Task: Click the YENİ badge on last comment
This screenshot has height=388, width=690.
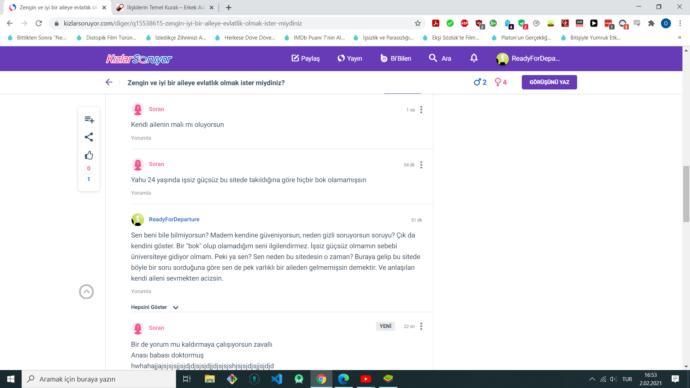Action: (385, 326)
